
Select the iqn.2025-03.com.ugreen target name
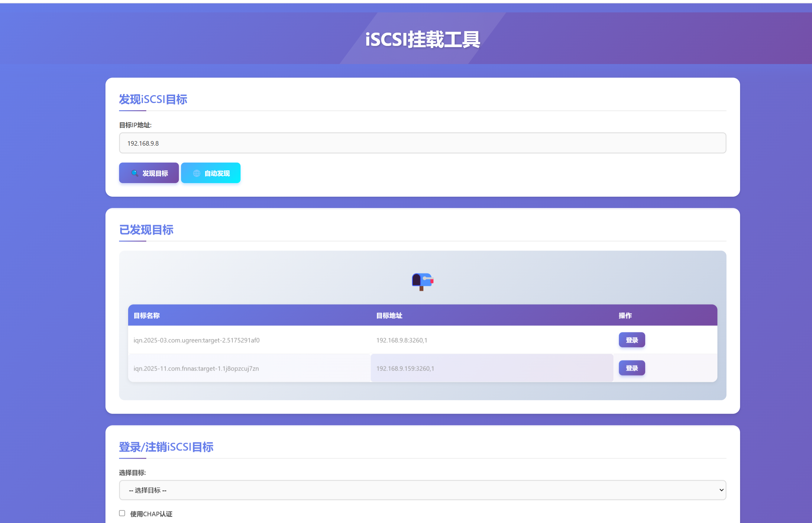click(196, 340)
